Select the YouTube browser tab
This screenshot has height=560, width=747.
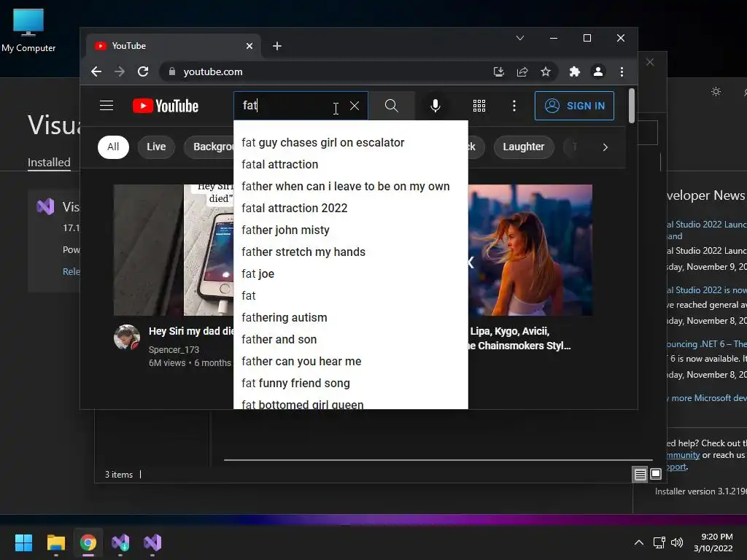[174, 46]
